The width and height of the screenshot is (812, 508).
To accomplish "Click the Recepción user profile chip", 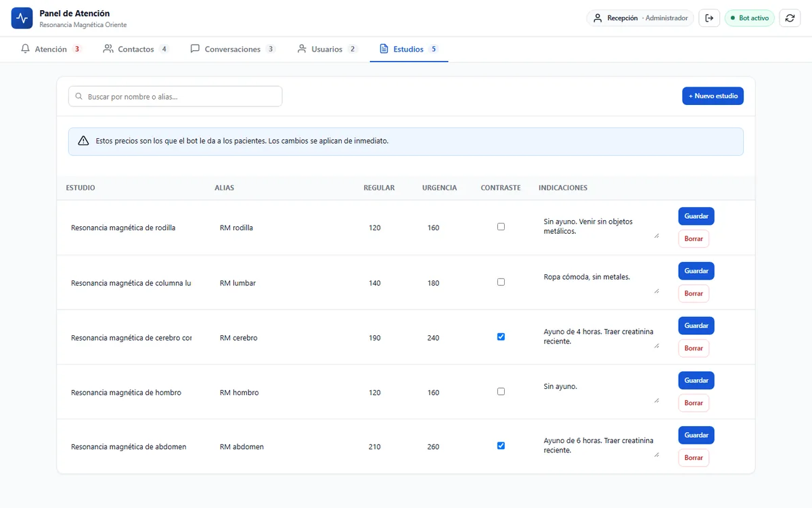I will coord(640,18).
